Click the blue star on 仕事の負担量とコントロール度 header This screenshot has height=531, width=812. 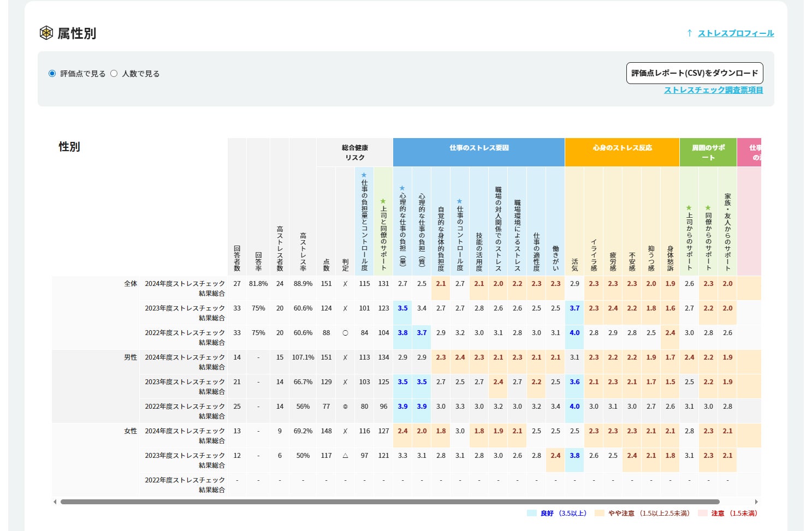coord(364,175)
